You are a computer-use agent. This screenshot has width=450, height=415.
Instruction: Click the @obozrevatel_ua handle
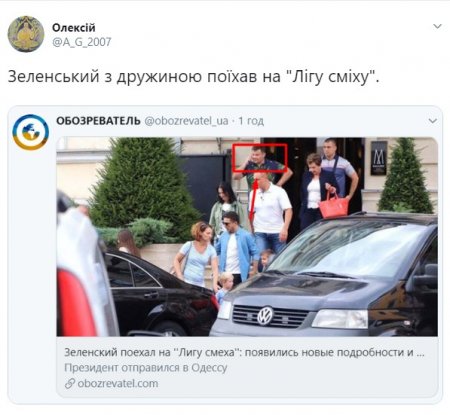[x=186, y=121]
